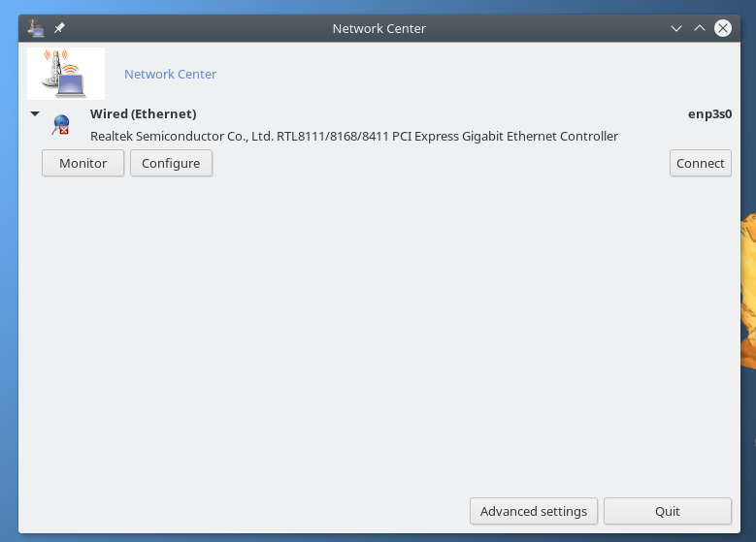Quit the Network Center application
Screen dimensions: 756x542
(668, 511)
